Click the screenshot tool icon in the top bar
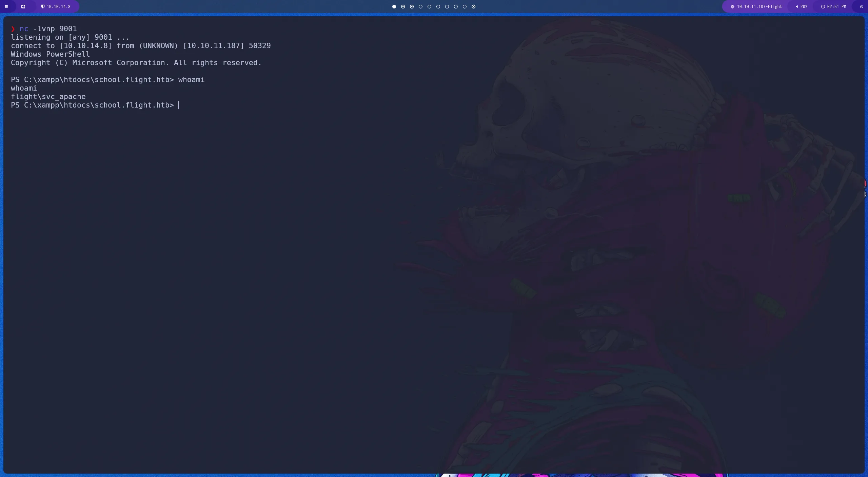 click(23, 6)
